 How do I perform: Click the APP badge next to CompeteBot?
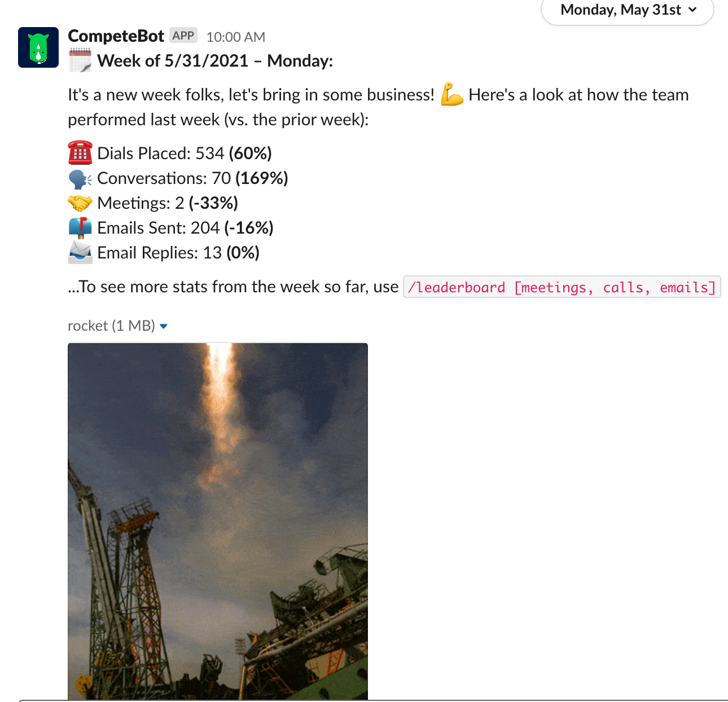(x=183, y=36)
